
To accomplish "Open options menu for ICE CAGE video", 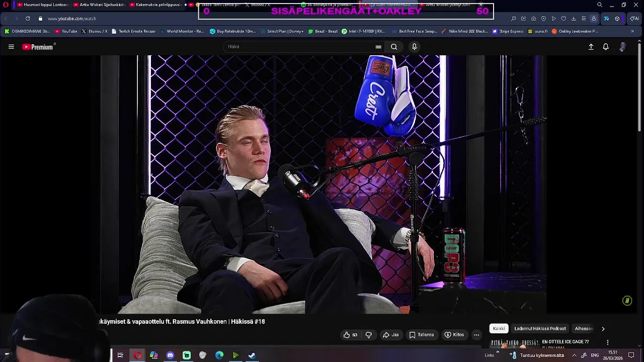I will pos(607,342).
